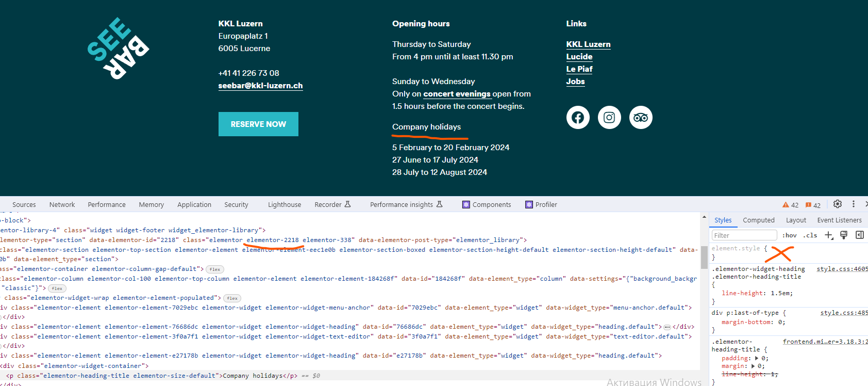Click the Elements panel scroll-up arrow
This screenshot has width=868, height=386.
[704, 217]
